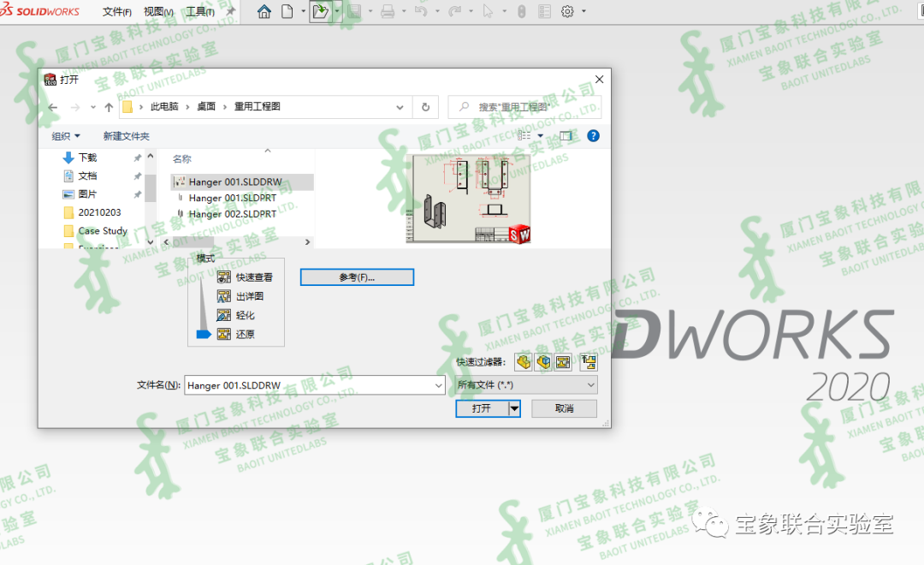The height and width of the screenshot is (565, 924).
Task: Go up one folder level
Action: (109, 107)
